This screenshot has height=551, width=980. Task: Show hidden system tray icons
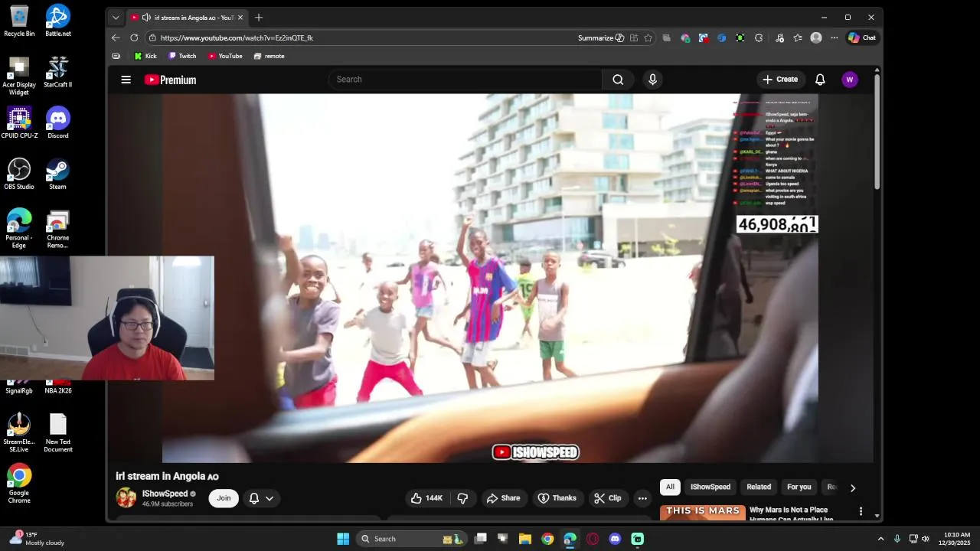tap(880, 539)
